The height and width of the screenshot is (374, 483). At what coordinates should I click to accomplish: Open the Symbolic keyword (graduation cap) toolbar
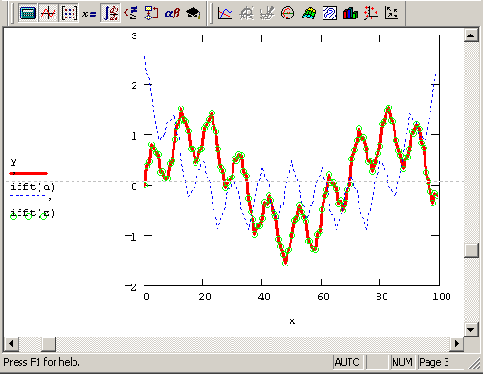tap(193, 13)
